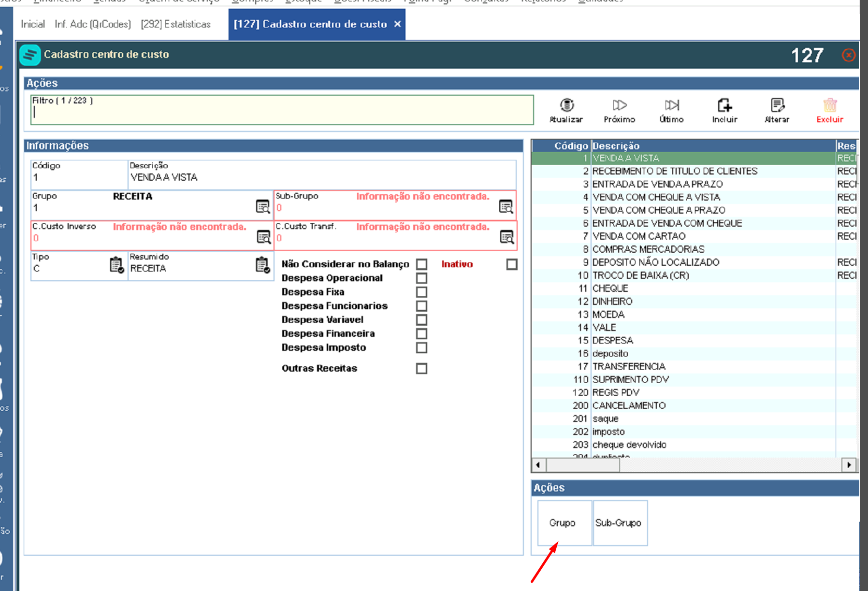The height and width of the screenshot is (591, 868).
Task: Click the Incluir new record icon
Action: [x=724, y=105]
